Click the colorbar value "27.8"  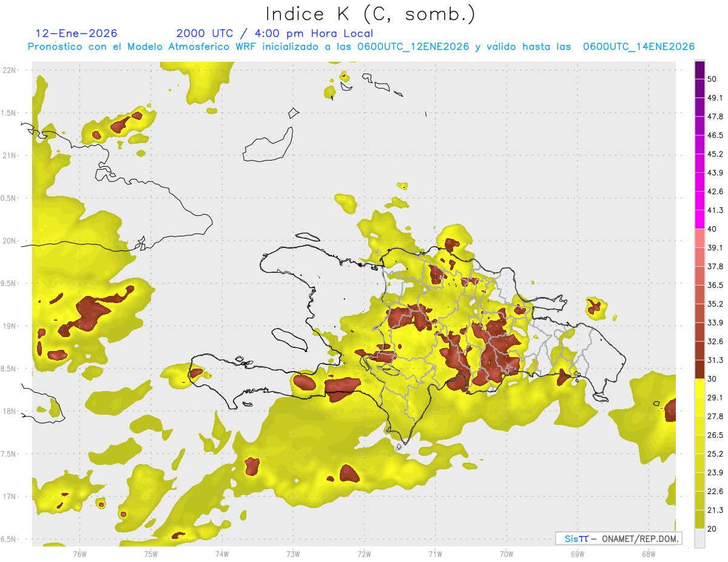pos(715,416)
